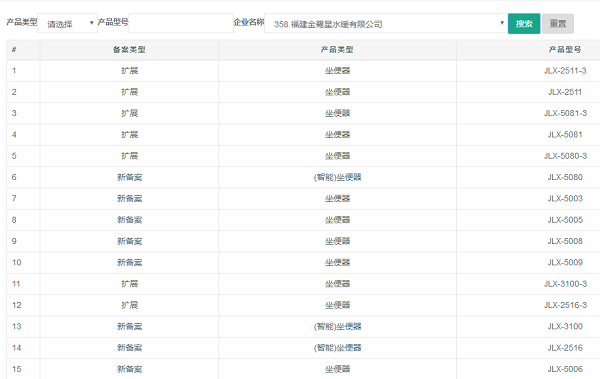
Task: Click 扩展 in row 3
Action: [x=129, y=113]
